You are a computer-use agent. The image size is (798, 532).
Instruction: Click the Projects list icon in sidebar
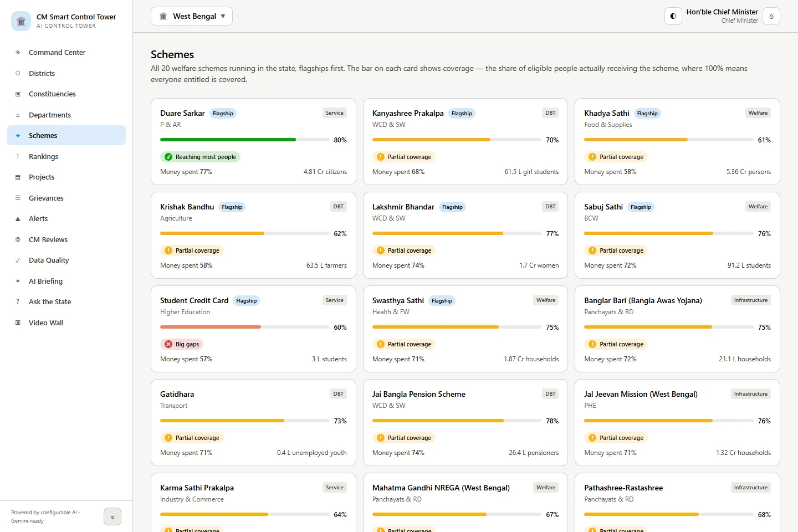18,177
